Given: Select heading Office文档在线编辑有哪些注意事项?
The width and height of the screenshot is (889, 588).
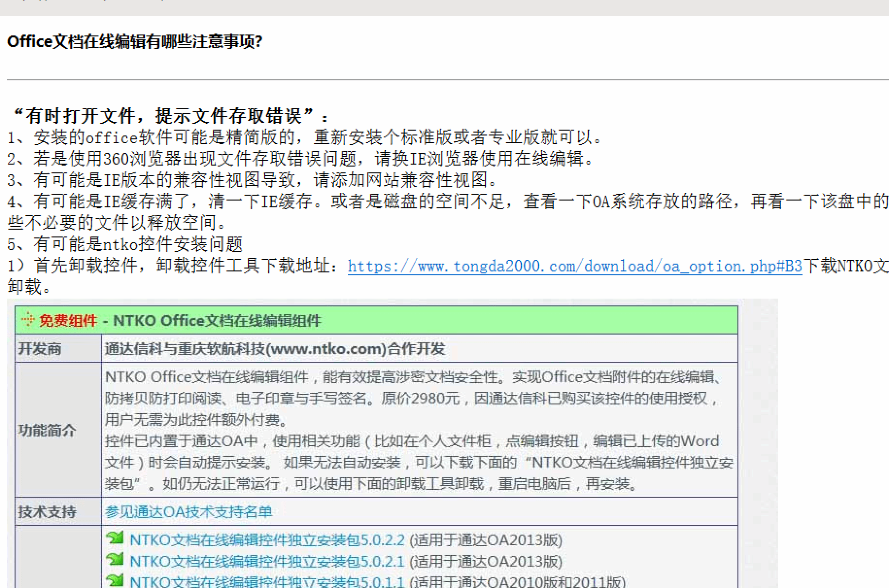Looking at the screenshot, I should click(135, 42).
